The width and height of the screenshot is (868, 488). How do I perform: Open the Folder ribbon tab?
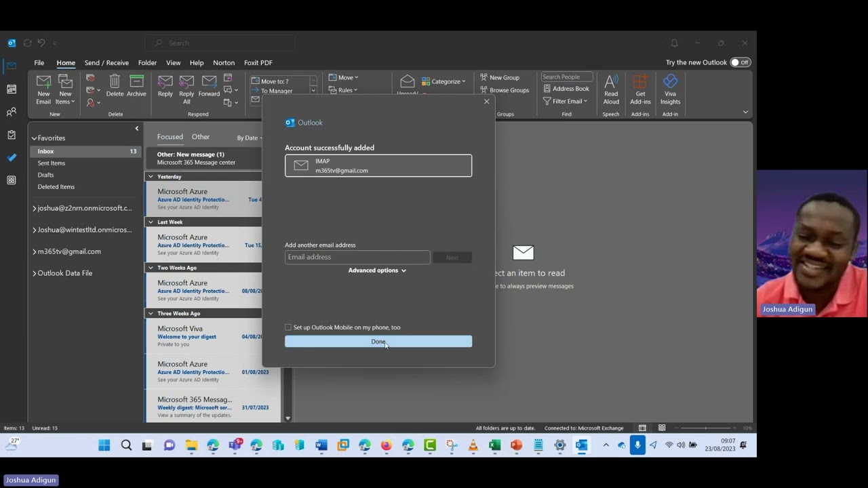(x=147, y=62)
